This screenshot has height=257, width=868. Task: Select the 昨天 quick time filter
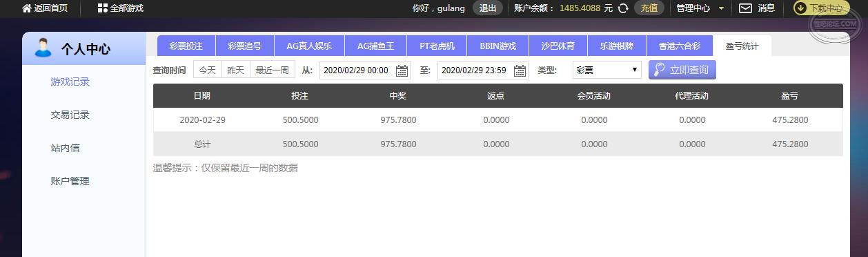(x=236, y=70)
